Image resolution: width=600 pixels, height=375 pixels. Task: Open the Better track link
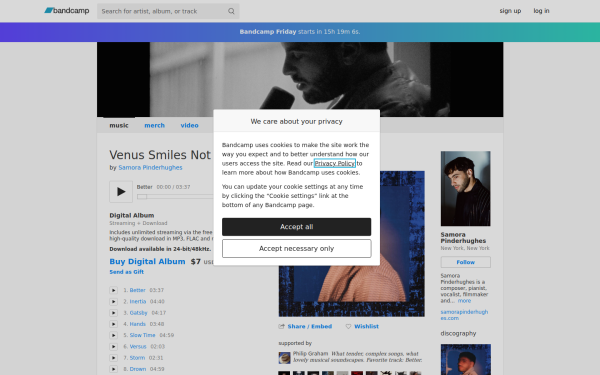137,290
